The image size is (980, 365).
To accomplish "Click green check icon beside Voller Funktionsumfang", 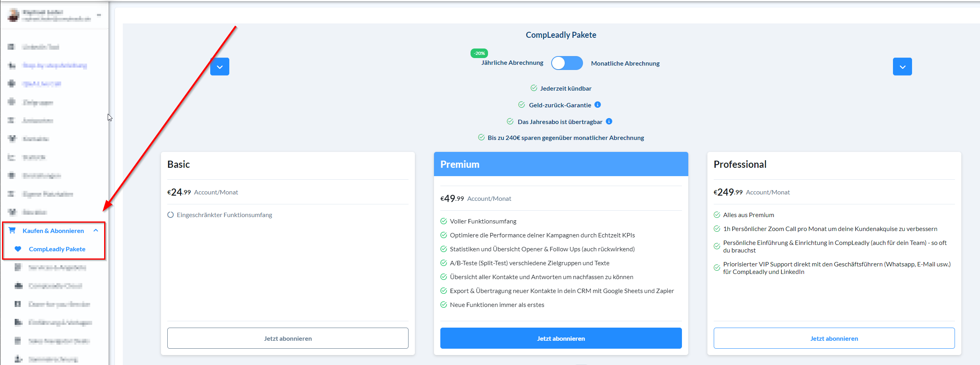I will [x=444, y=221].
